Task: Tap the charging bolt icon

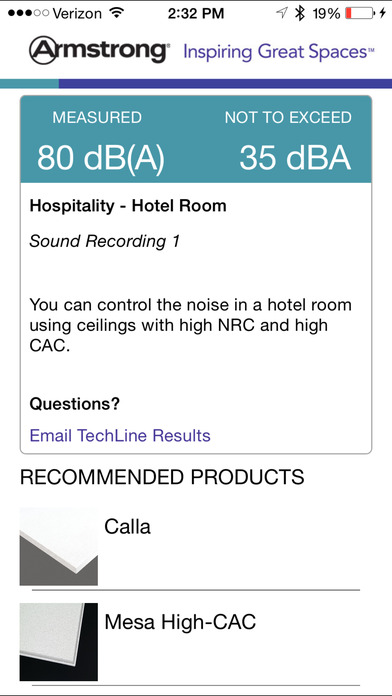Action: (383, 13)
